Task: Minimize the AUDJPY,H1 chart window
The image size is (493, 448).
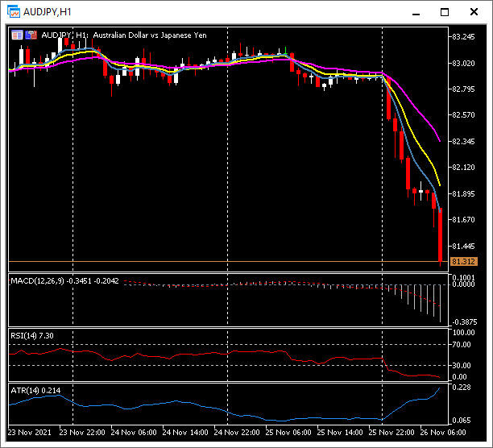Action: click(416, 13)
